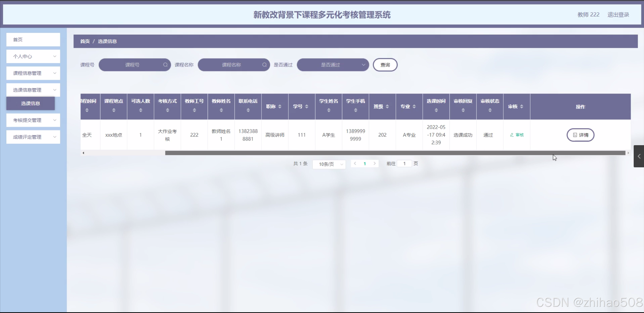Click the table horizontal scrollbar thumb
This screenshot has height=313, width=644.
tap(395, 153)
